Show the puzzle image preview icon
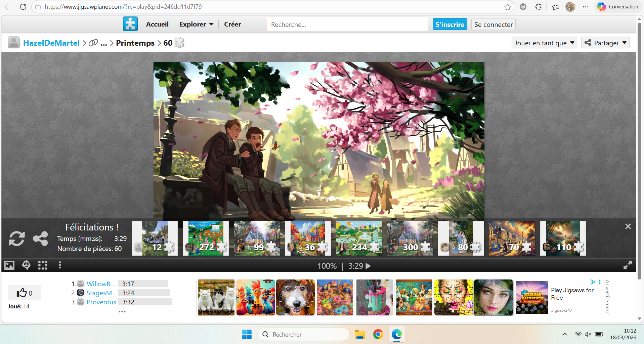 (9, 265)
